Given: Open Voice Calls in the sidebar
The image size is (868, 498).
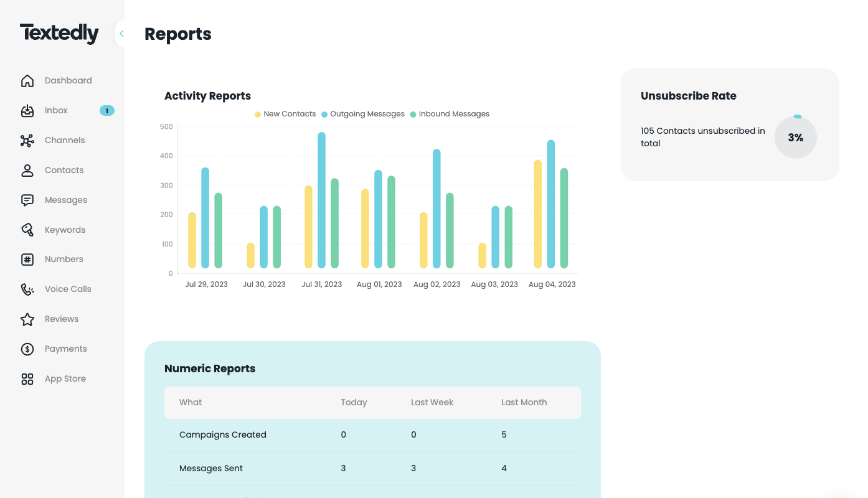Looking at the screenshot, I should 68,289.
